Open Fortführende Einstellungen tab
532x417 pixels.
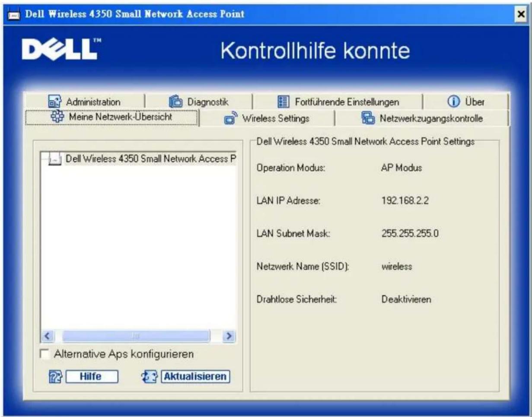pos(337,102)
